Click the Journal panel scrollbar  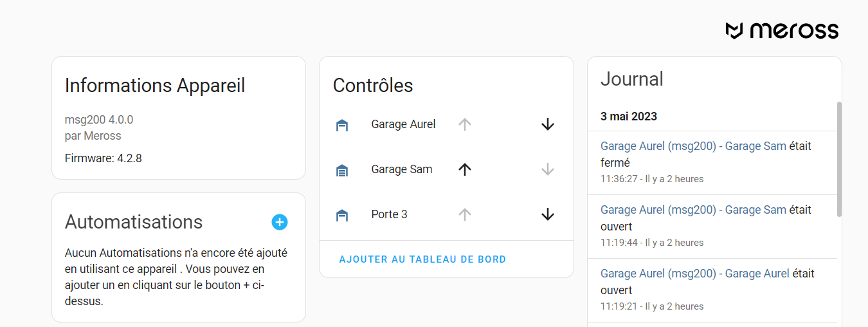tap(839, 159)
